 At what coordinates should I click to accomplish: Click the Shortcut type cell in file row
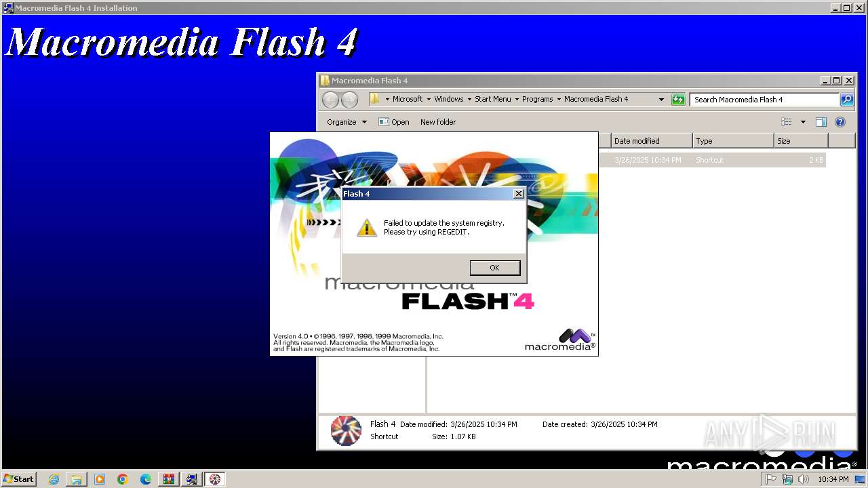(709, 160)
